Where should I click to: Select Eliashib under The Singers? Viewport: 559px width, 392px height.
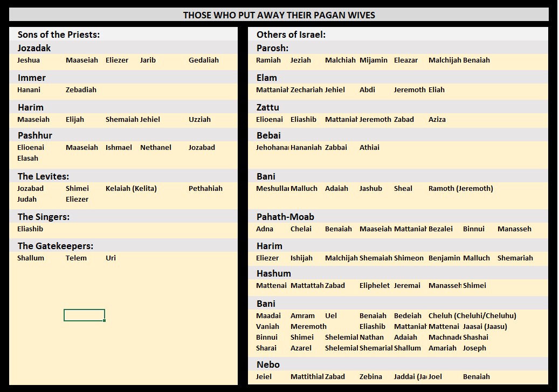click(30, 229)
